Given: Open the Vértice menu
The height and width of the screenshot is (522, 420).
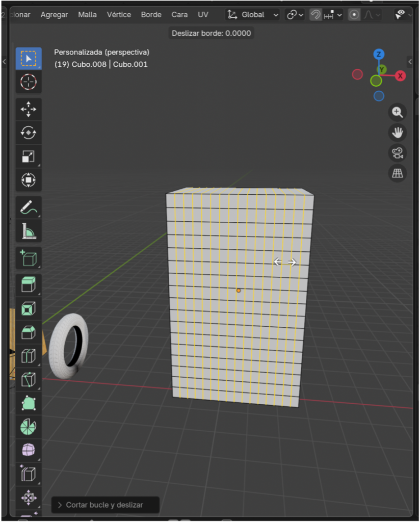Looking at the screenshot, I should pos(119,15).
